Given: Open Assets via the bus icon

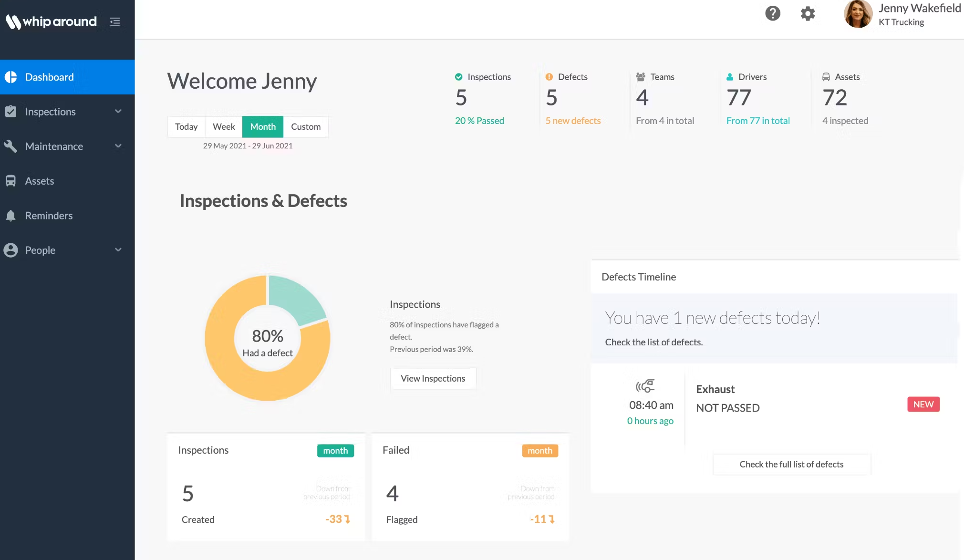Looking at the screenshot, I should [x=11, y=181].
